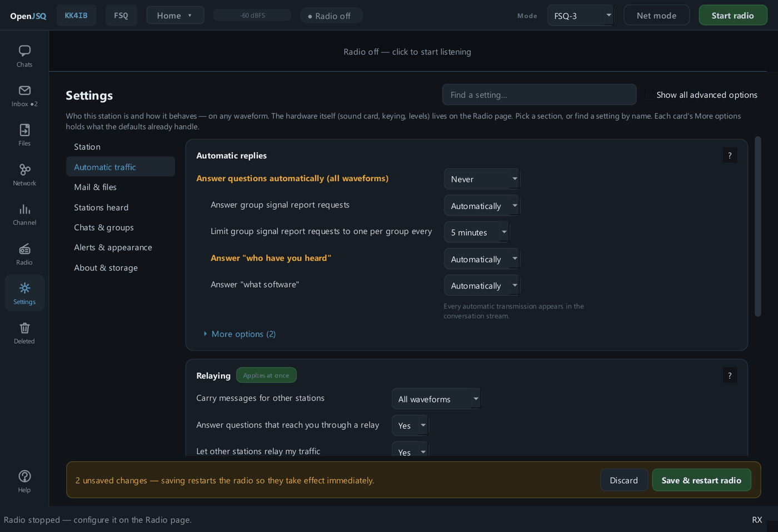Select the Chats & groups section
The image size is (778, 532).
point(121,227)
